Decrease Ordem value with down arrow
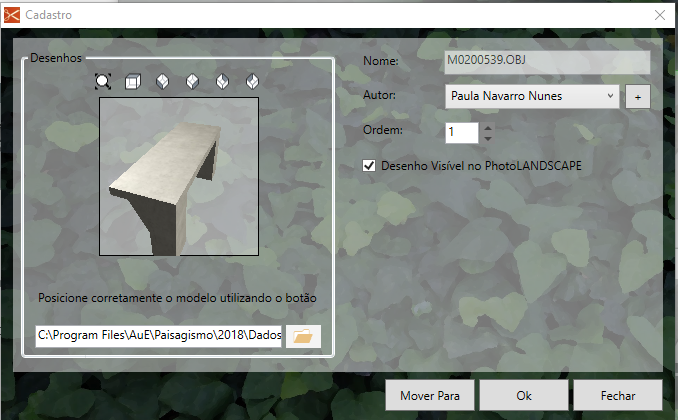Screen dimensions: 678x420 (487, 137)
